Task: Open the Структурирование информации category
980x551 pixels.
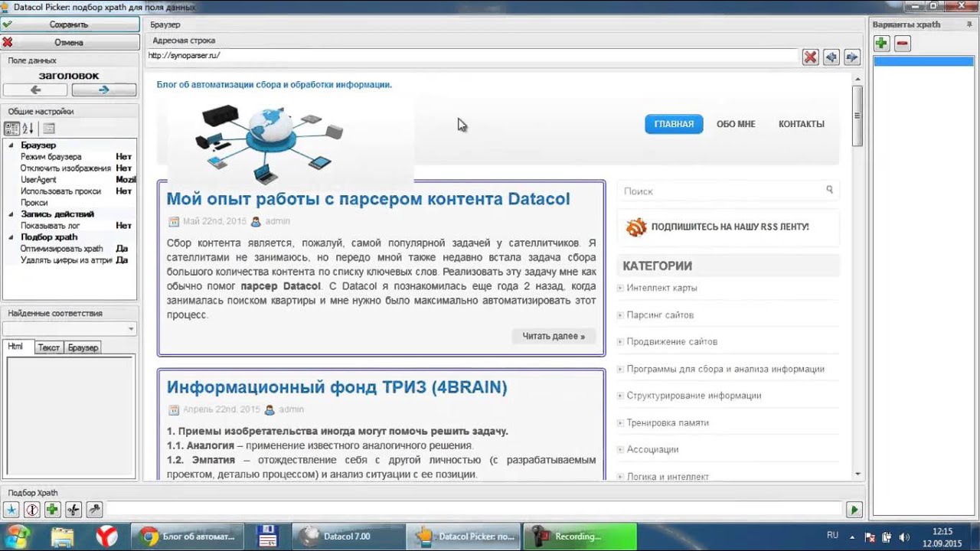Action: [x=694, y=396]
